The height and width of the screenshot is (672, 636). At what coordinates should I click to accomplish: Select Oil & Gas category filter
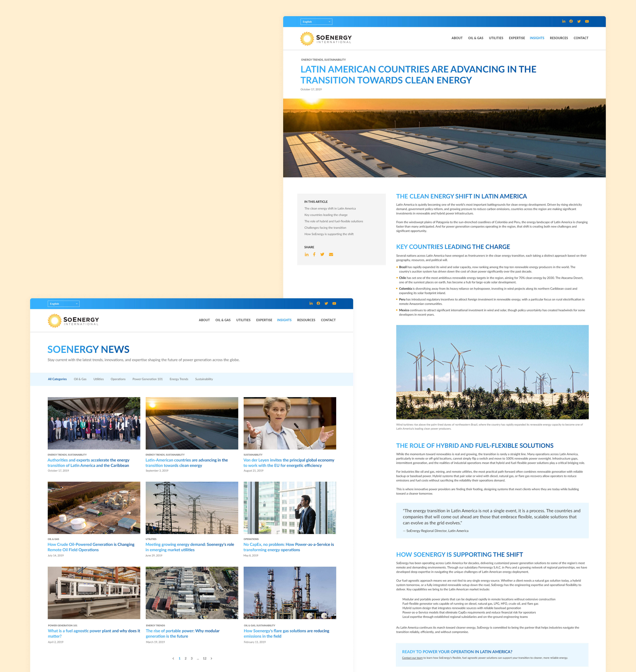pyautogui.click(x=80, y=379)
